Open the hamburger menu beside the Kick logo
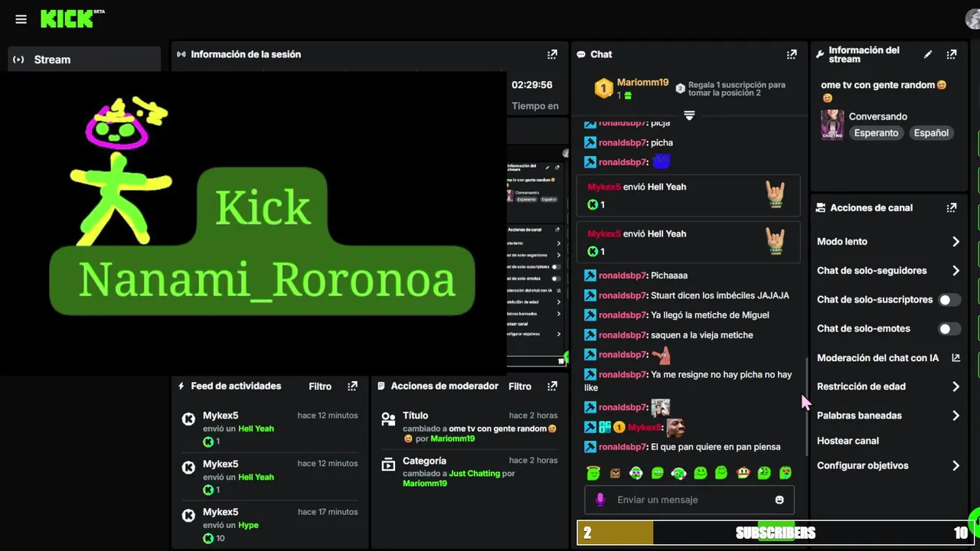 click(x=21, y=19)
